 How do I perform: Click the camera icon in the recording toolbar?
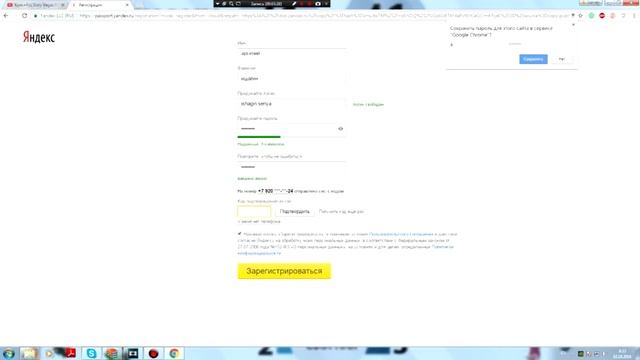click(318, 4)
